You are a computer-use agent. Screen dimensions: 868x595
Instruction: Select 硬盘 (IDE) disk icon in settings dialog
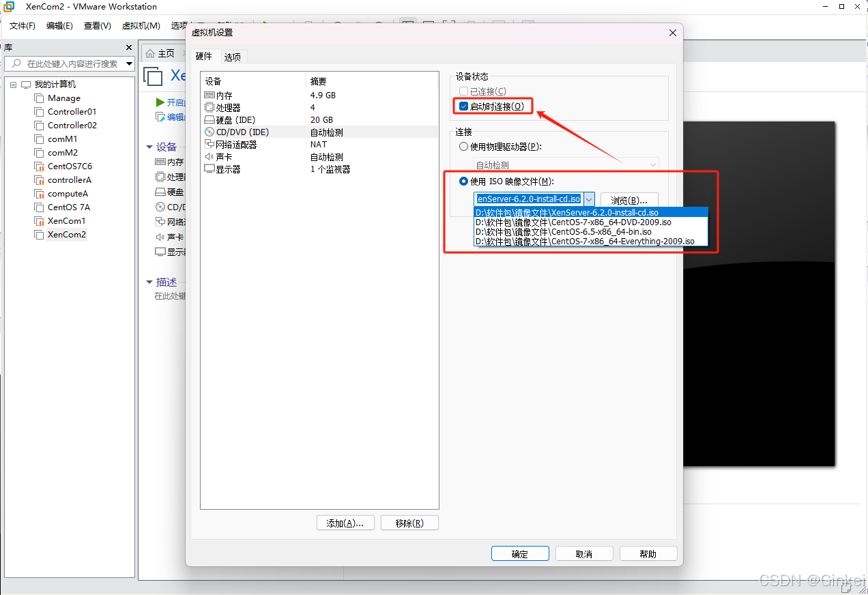tap(209, 120)
